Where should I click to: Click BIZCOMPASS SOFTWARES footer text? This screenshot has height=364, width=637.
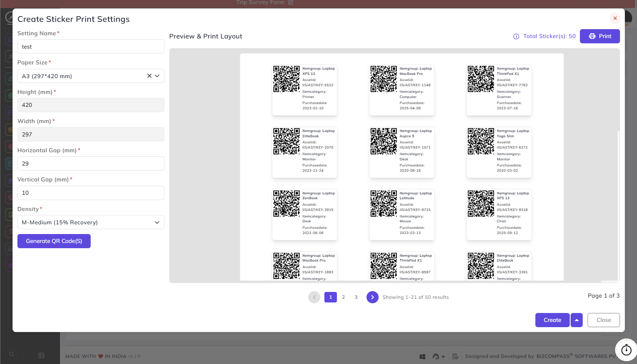tap(576, 356)
